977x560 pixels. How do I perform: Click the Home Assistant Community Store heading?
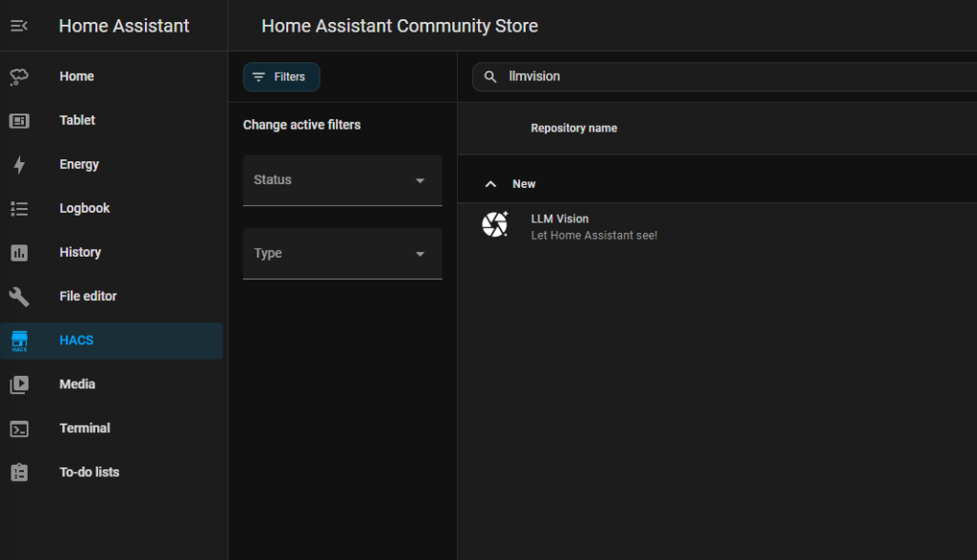click(x=400, y=26)
